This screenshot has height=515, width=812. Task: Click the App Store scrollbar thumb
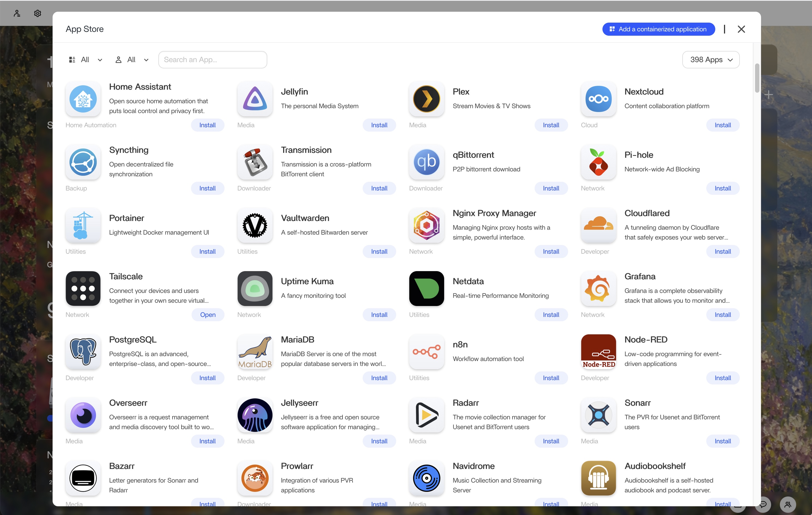(757, 78)
